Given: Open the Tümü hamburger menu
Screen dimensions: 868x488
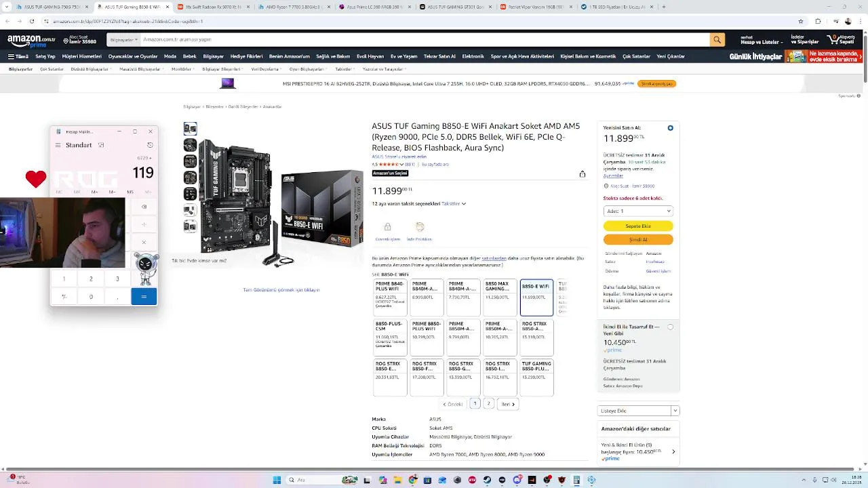Looking at the screenshot, I should click(x=18, y=56).
